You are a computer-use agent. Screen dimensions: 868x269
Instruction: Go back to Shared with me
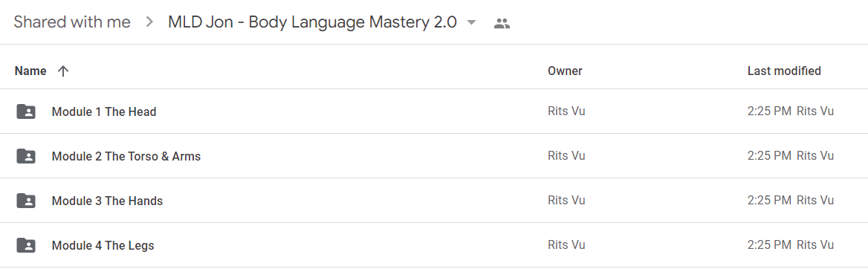(x=72, y=22)
